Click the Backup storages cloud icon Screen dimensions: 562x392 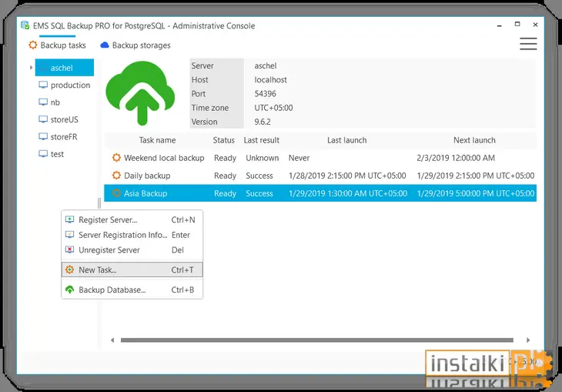[104, 45]
